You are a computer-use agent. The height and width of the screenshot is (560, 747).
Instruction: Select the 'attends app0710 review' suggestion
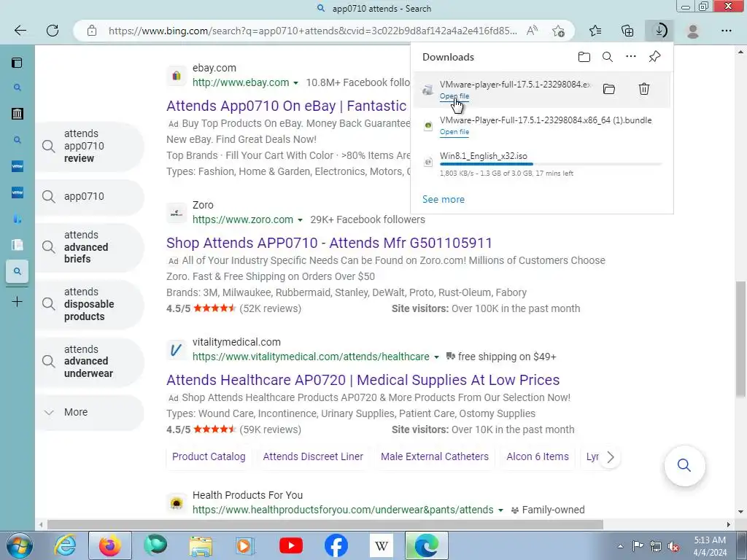tap(89, 146)
